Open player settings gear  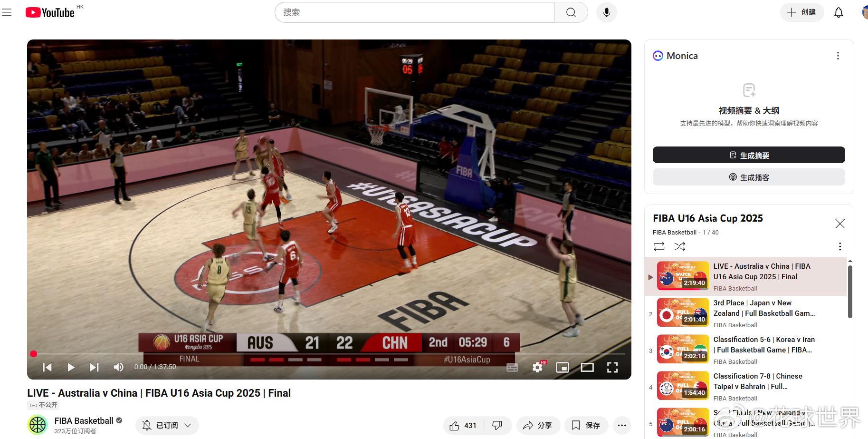point(538,367)
